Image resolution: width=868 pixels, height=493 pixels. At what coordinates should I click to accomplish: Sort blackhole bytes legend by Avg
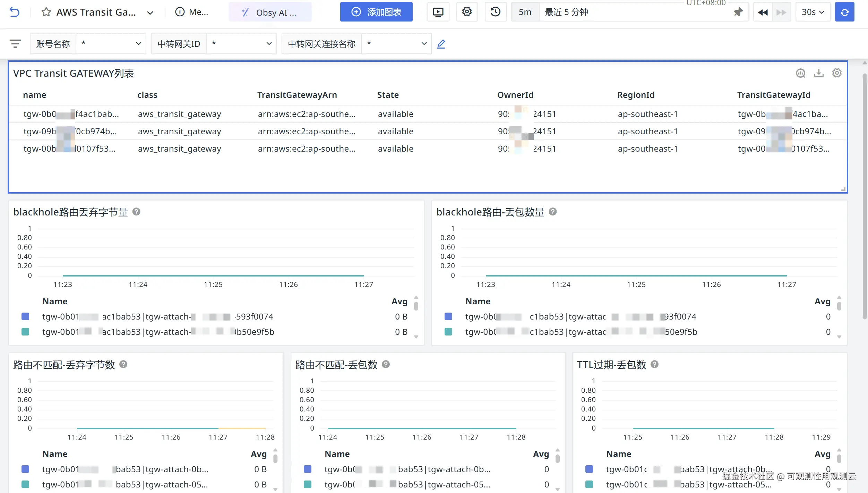[399, 301]
